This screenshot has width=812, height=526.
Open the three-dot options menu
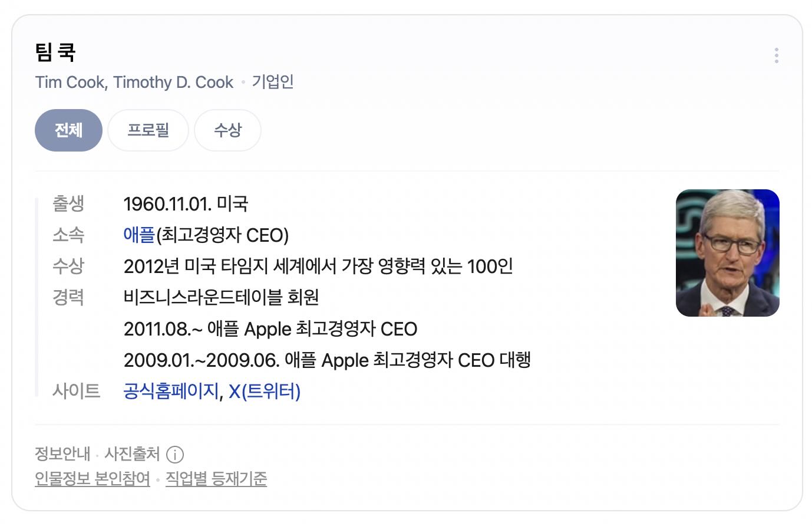click(777, 55)
